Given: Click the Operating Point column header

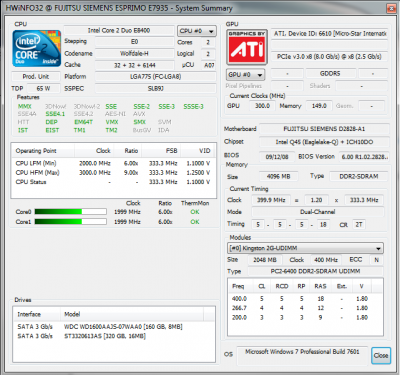Looking at the screenshot, I should (x=43, y=151).
